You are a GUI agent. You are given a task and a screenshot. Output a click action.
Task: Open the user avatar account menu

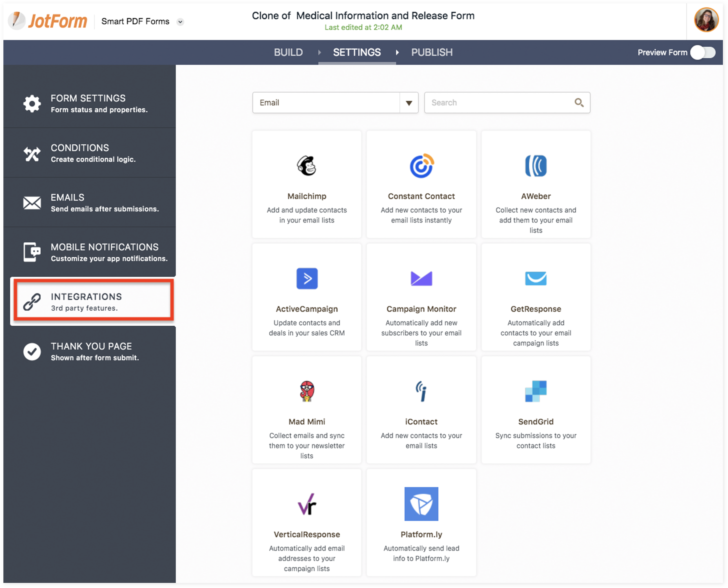(x=706, y=20)
